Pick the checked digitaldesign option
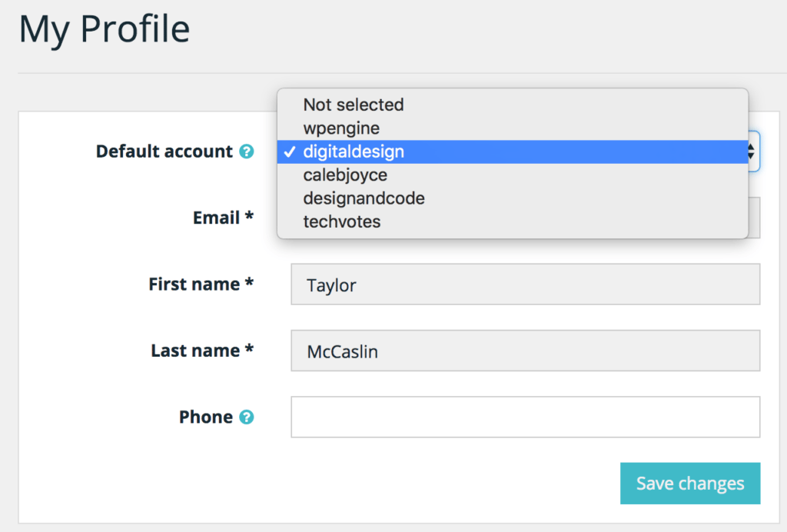The height and width of the screenshot is (532, 787). click(354, 152)
